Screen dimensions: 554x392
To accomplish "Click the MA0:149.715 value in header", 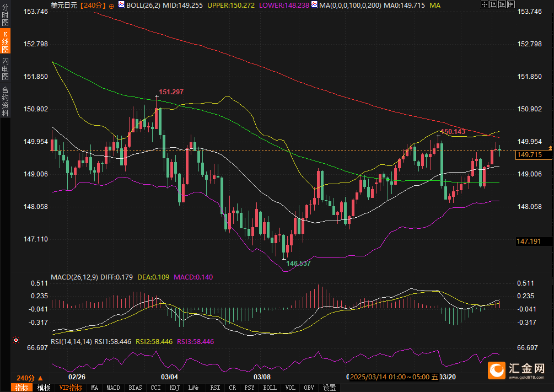I will coord(404,6).
